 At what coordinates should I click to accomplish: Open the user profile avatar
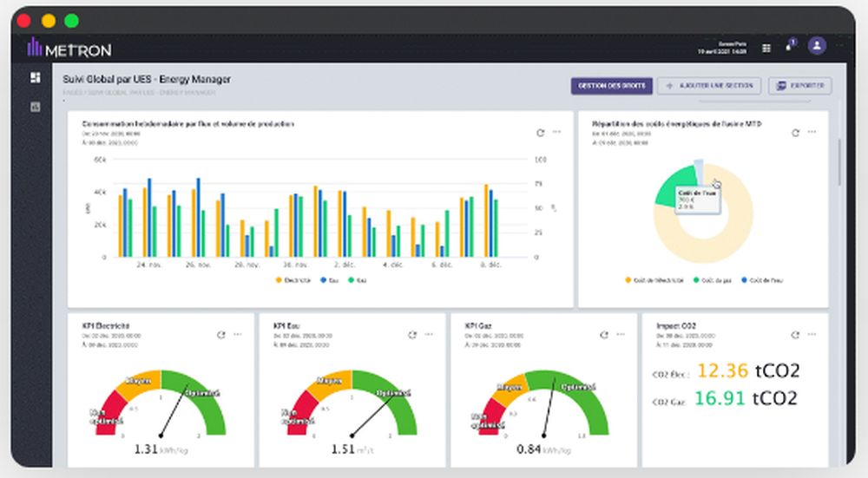pos(817,46)
